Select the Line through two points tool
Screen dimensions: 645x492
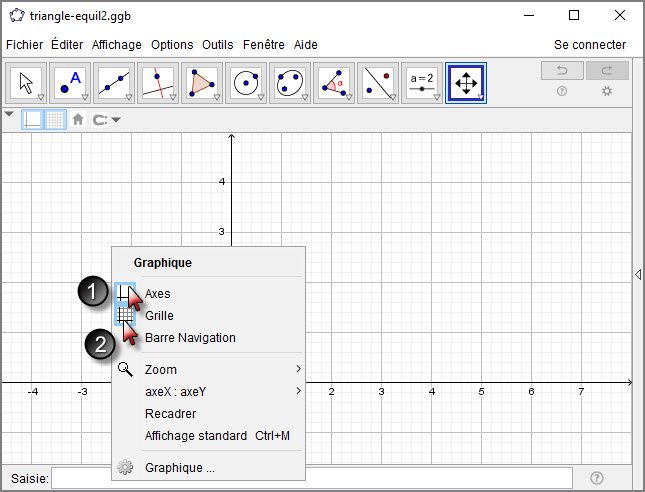[114, 83]
